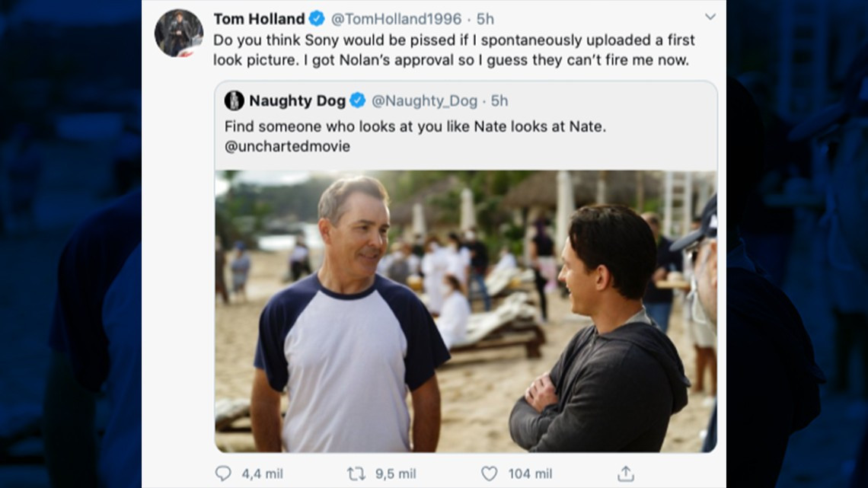
Task: Open the share tweet icon
Action: (x=625, y=474)
